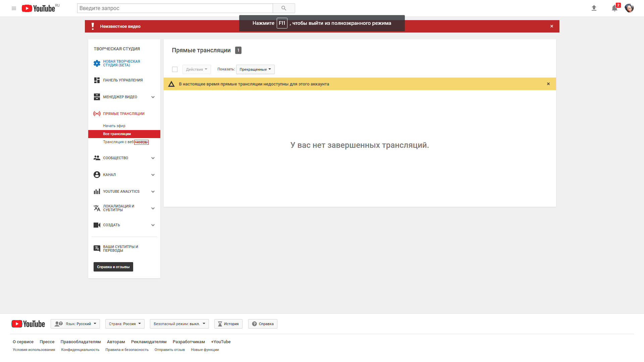Click the language people icon in footer
The image size is (644, 362).
tap(59, 324)
